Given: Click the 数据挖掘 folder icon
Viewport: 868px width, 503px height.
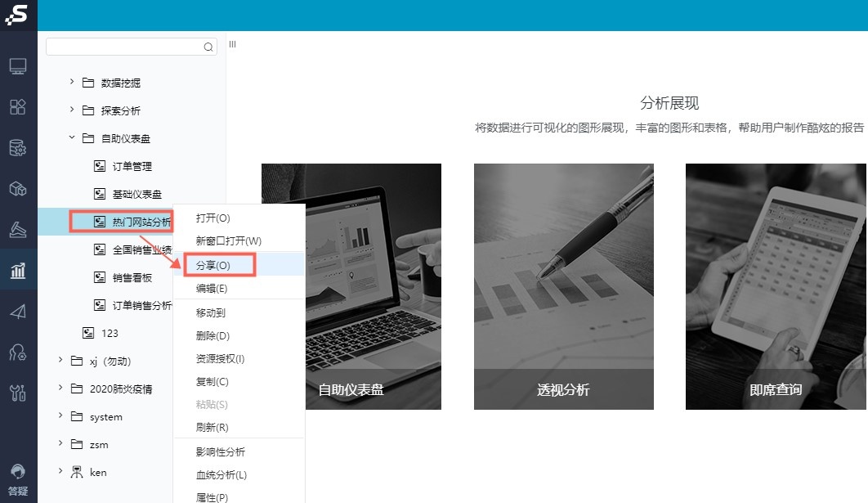Looking at the screenshot, I should (x=88, y=83).
